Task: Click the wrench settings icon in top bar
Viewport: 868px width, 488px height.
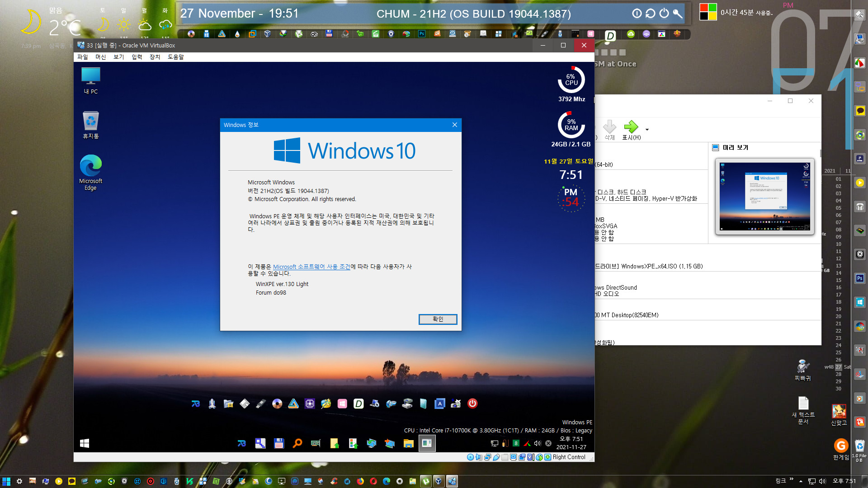Action: (x=678, y=14)
